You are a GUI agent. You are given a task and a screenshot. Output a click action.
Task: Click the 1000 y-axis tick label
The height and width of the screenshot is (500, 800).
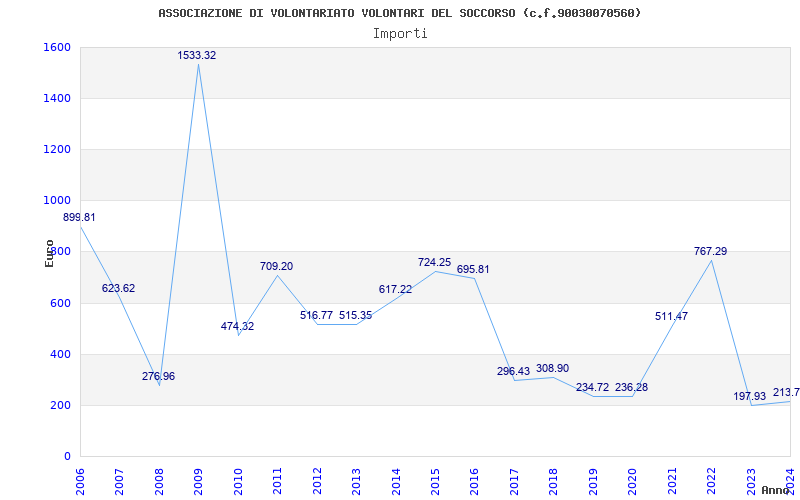coord(55,201)
